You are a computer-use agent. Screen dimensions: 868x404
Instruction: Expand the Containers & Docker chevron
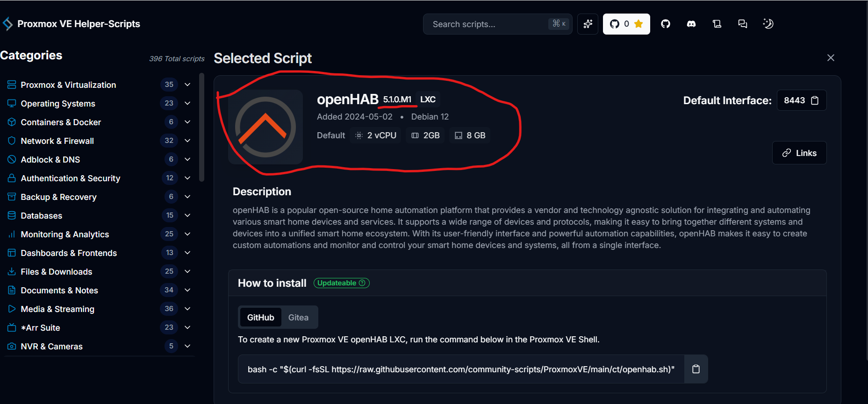(187, 122)
